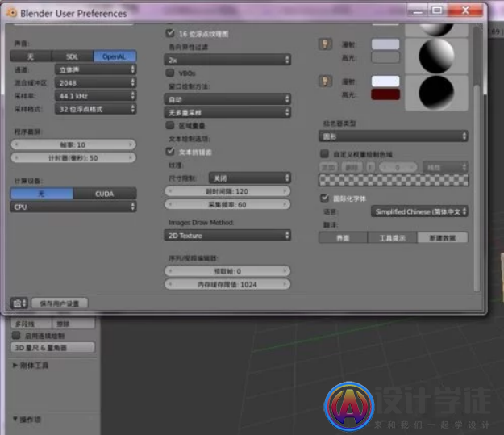
Task: Toggle the second solid light bulb icon
Action: (x=325, y=81)
